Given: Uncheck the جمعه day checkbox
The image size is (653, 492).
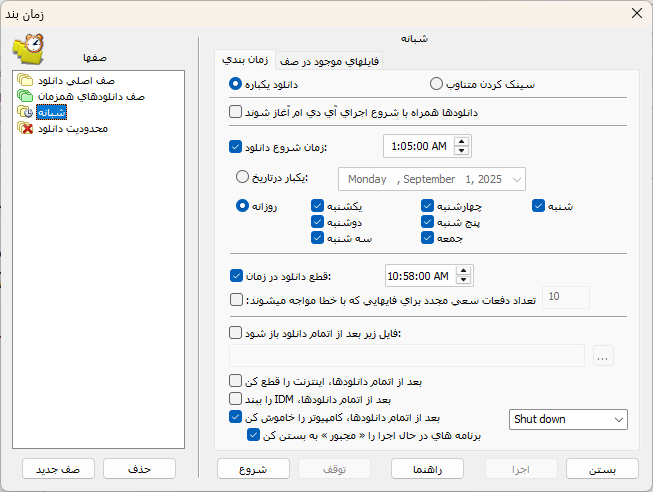Looking at the screenshot, I should (427, 237).
